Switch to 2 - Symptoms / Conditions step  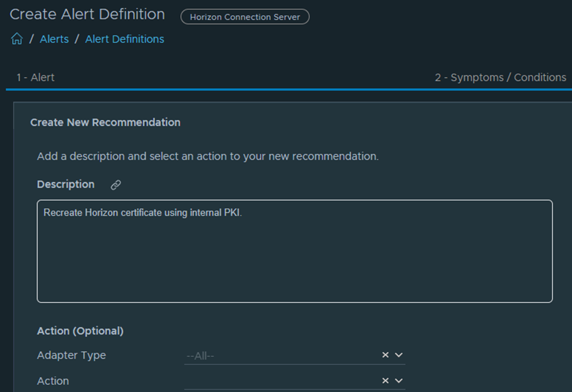500,77
